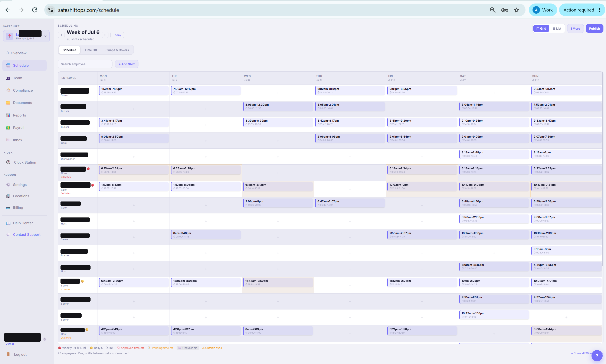Open the More options menu

tap(575, 29)
